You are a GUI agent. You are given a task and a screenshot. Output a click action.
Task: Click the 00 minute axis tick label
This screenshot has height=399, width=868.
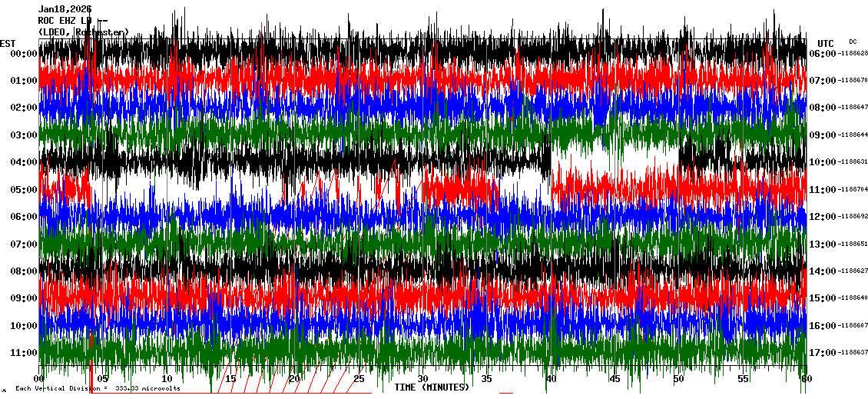[39, 379]
